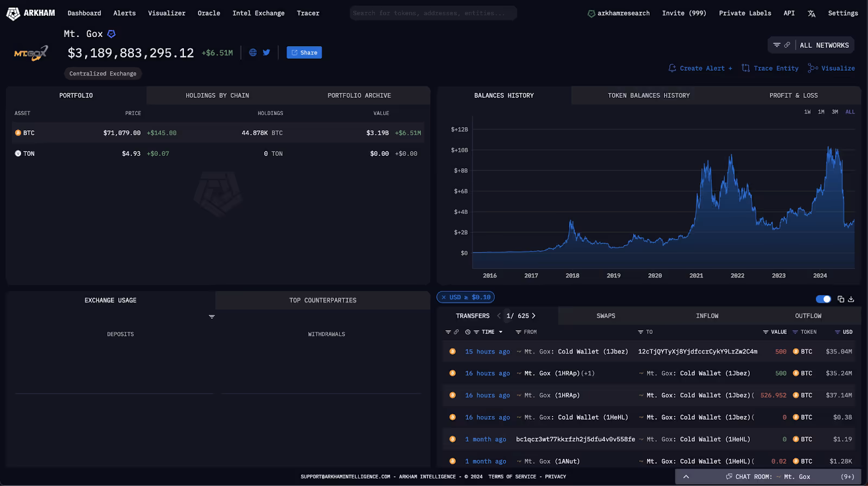This screenshot has width=868, height=486.
Task: Open the Mt. Gox Twitter profile icon
Action: tap(266, 53)
